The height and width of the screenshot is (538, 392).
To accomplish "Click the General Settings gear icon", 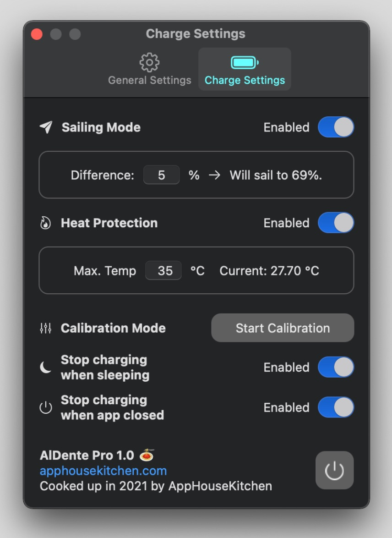I will 149,62.
